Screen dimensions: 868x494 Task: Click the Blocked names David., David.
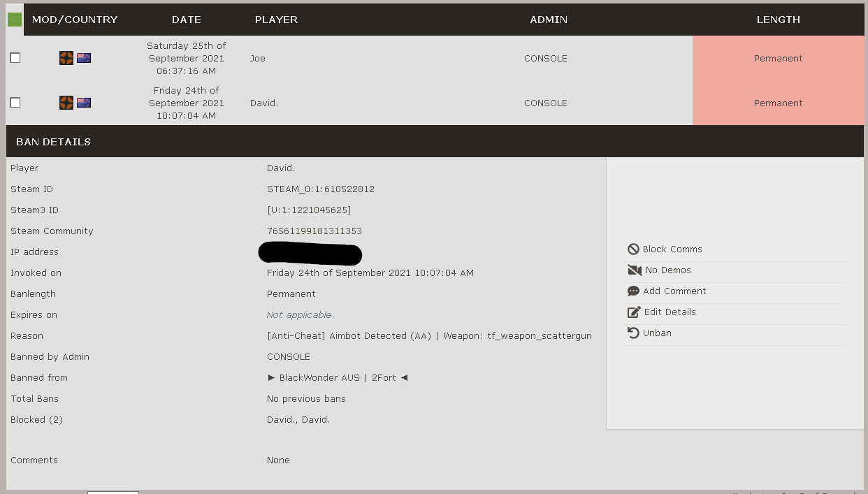(298, 419)
